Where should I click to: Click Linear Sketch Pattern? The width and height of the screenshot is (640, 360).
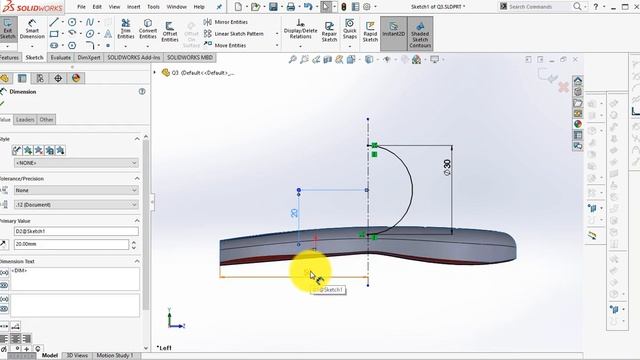pos(234,34)
